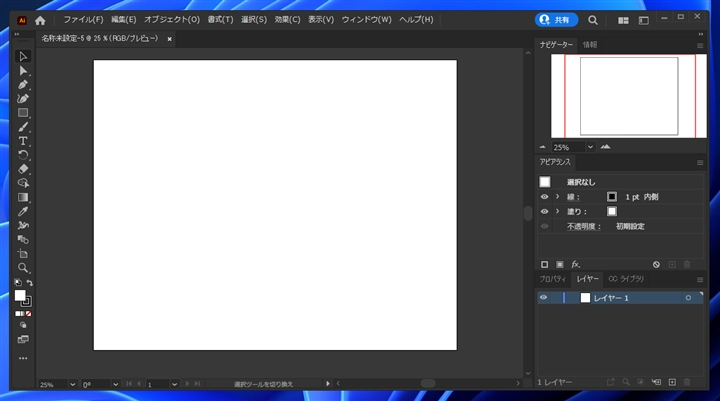The image size is (720, 401).
Task: Open drawing mode options
Action: point(23,325)
